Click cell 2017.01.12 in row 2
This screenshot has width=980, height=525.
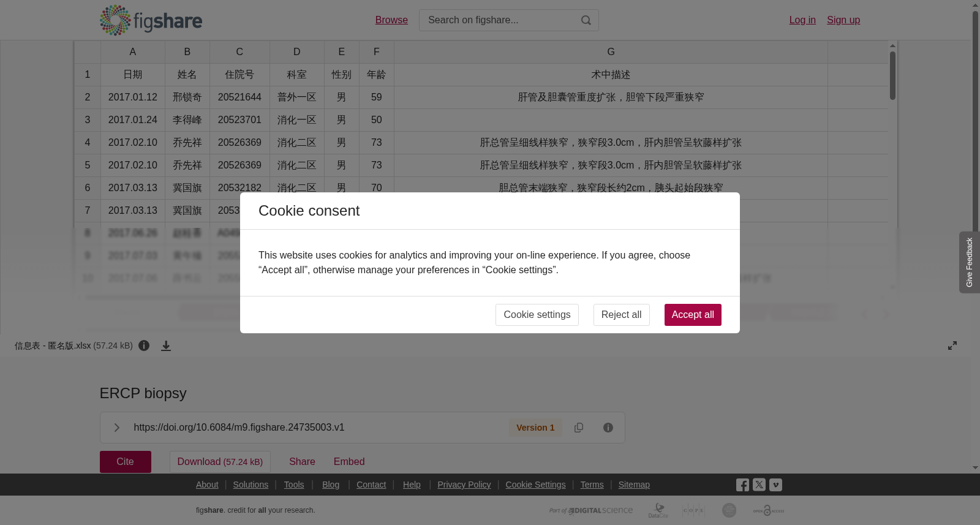133,97
